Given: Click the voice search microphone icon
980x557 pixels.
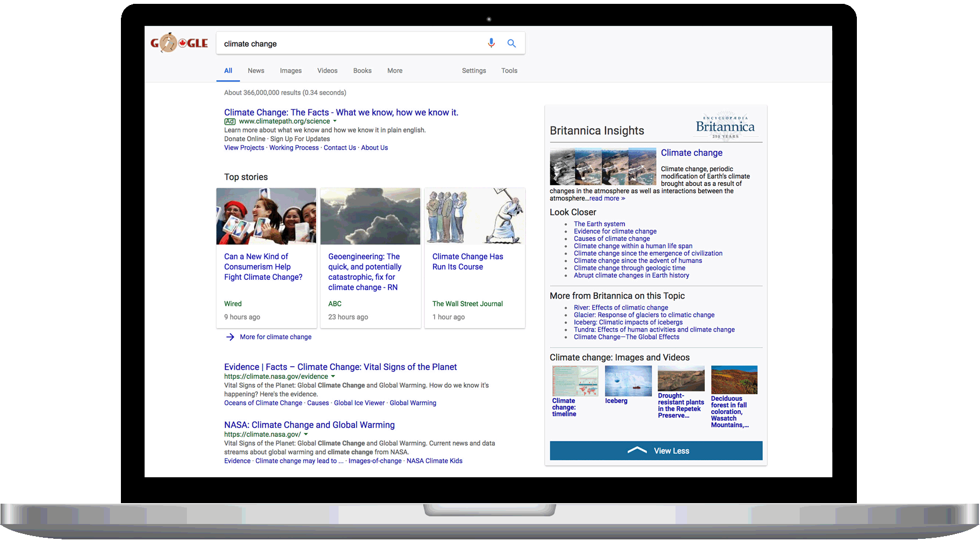Looking at the screenshot, I should click(x=491, y=43).
